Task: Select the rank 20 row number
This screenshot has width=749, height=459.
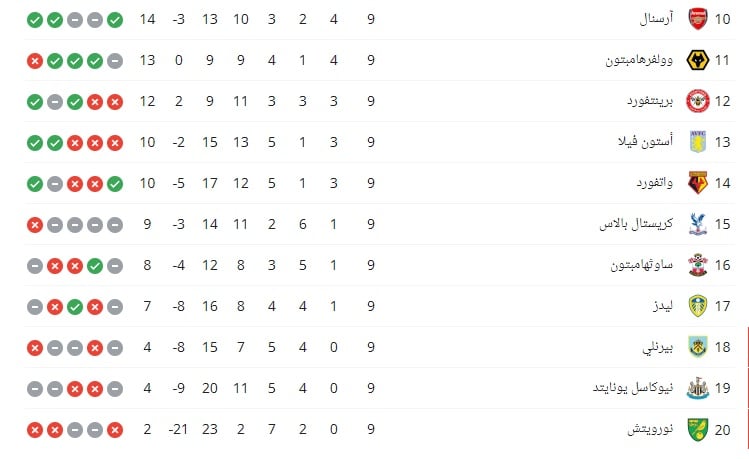Action: 722,429
